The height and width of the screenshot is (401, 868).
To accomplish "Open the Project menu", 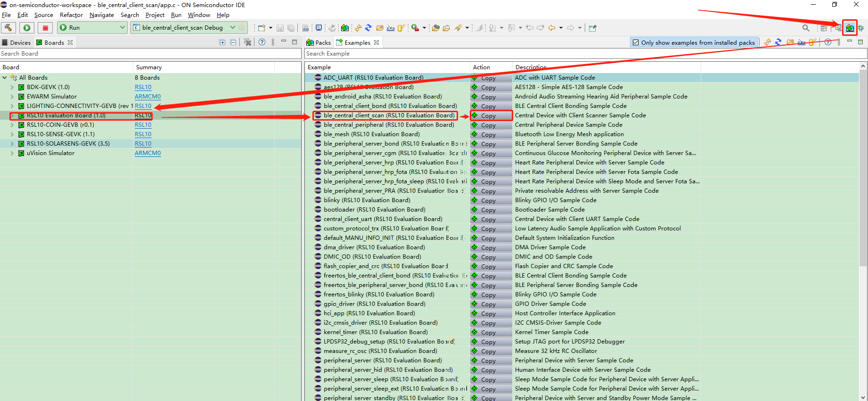I will (x=155, y=15).
